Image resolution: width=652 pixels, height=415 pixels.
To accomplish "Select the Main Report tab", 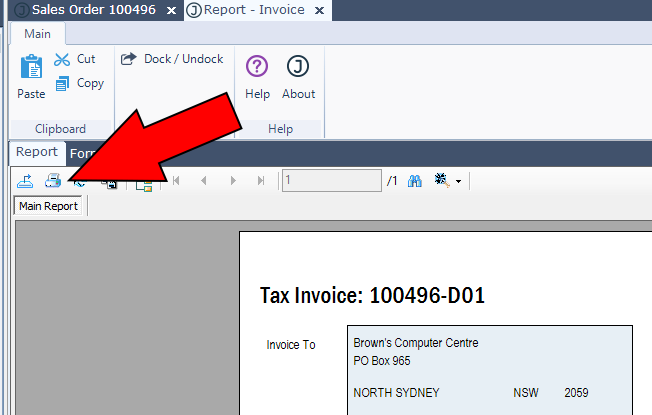I will pyautogui.click(x=49, y=206).
